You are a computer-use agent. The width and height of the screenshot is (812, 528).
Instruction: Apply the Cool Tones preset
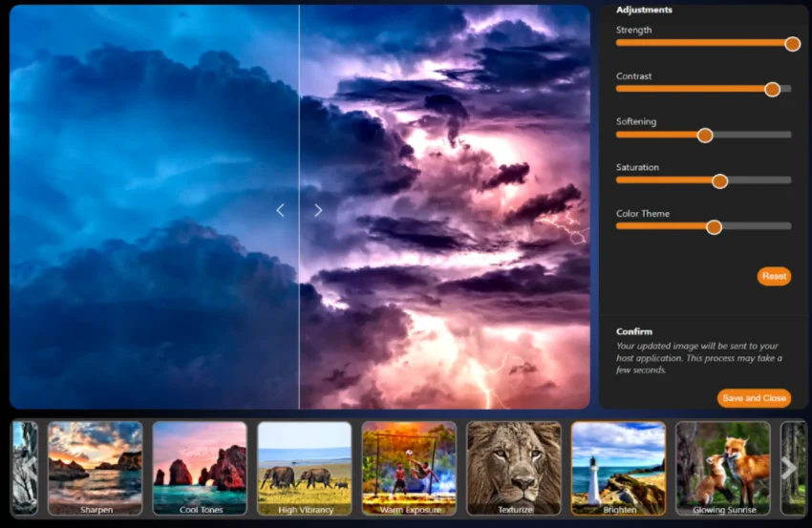pyautogui.click(x=200, y=468)
